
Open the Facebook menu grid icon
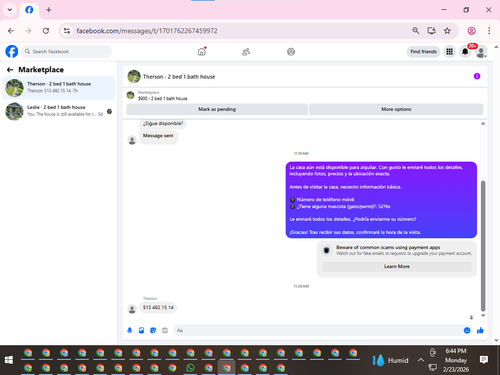[450, 52]
